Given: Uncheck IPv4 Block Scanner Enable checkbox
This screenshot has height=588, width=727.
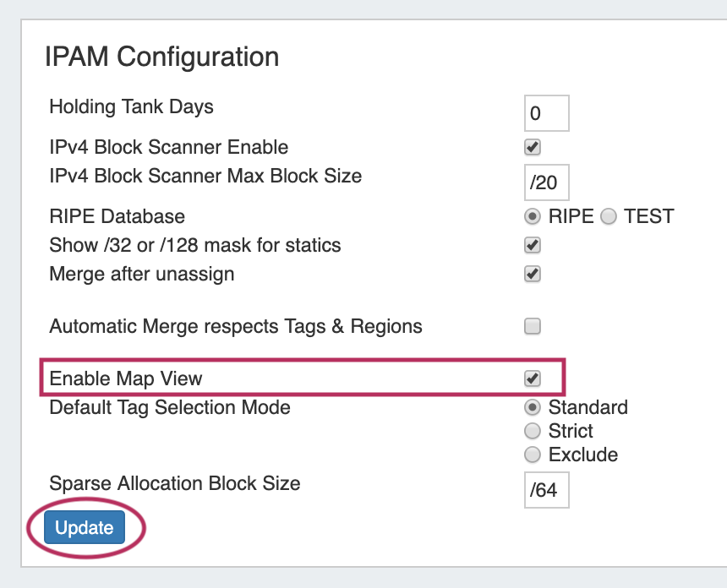Looking at the screenshot, I should 533,147.
